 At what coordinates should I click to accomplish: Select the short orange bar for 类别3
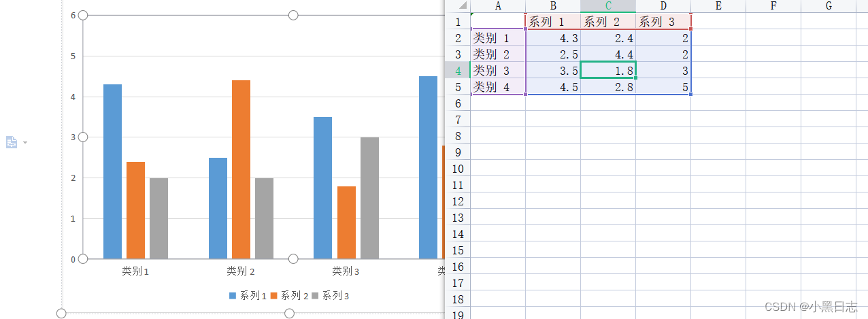pyautogui.click(x=346, y=222)
